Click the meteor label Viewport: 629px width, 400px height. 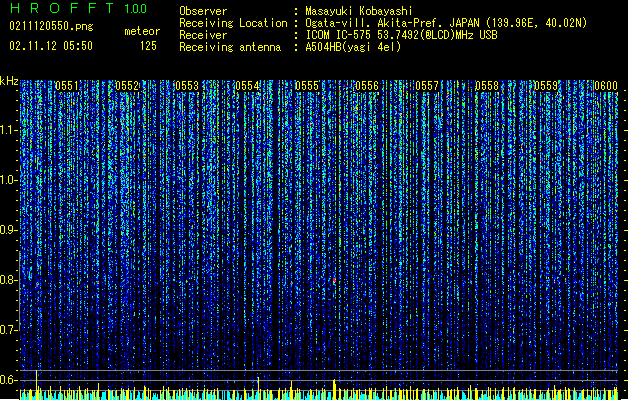(x=142, y=31)
